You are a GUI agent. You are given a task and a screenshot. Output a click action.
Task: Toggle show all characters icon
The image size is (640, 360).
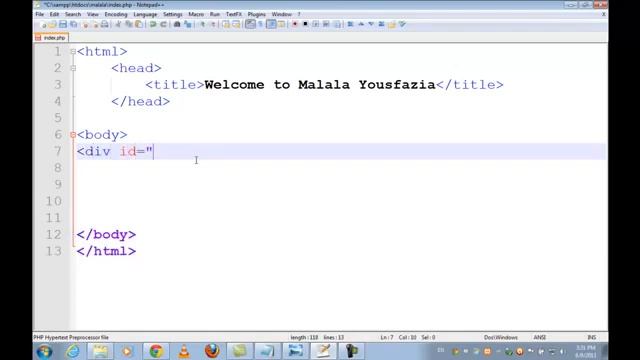[x=260, y=24]
